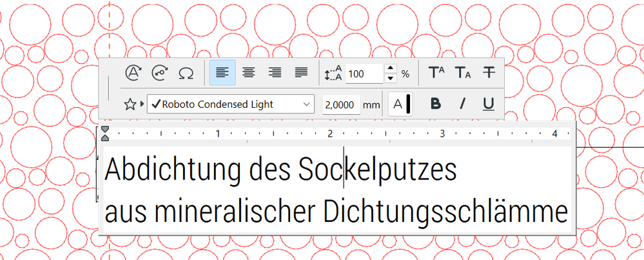Set centered text alignment
The width and height of the screenshot is (644, 260).
click(x=248, y=73)
